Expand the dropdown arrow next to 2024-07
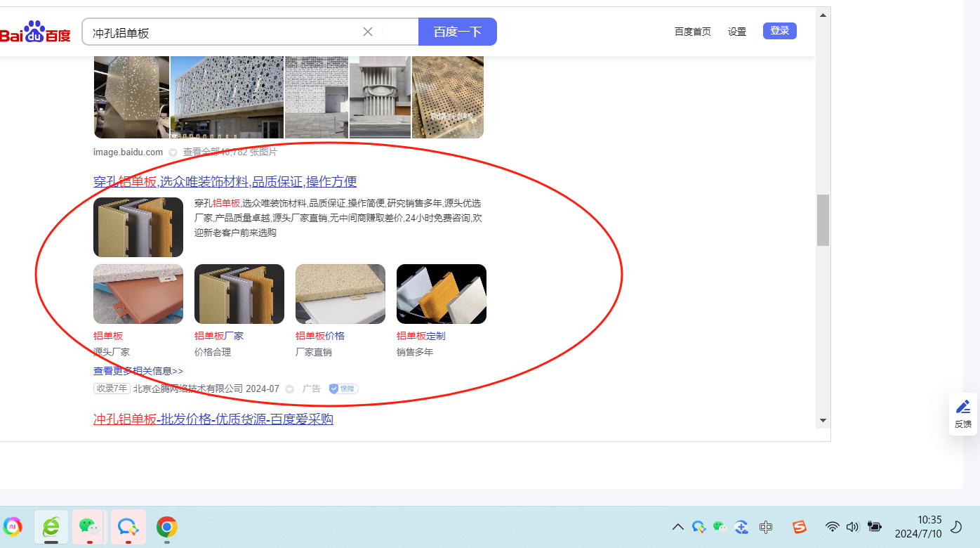Screen dimensions: 980x548 (x=289, y=389)
